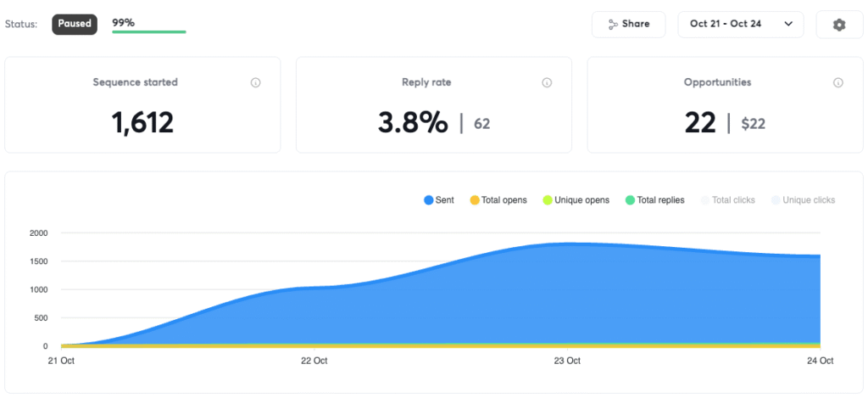Click the Opportunities info icon
This screenshot has height=398, width=868.
tap(838, 82)
